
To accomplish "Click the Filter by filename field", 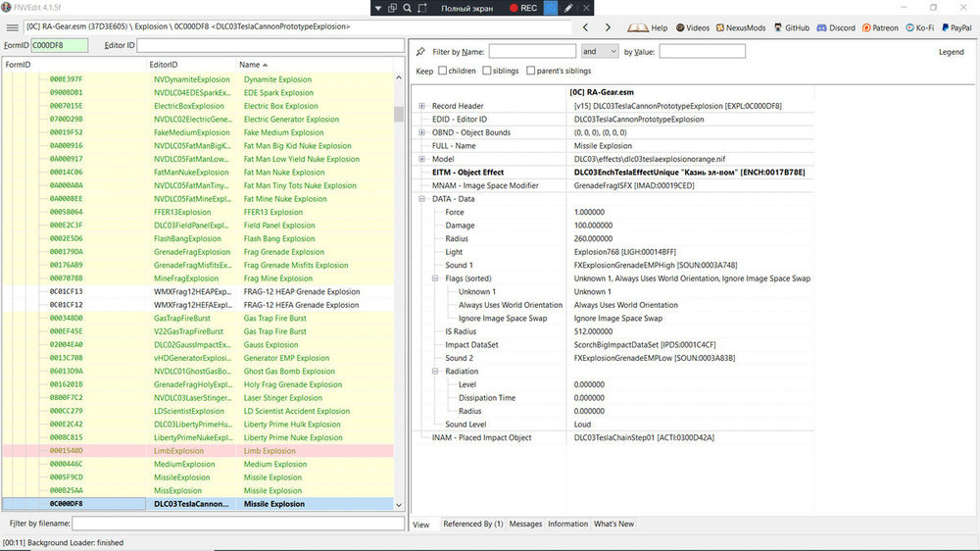I will (x=237, y=524).
